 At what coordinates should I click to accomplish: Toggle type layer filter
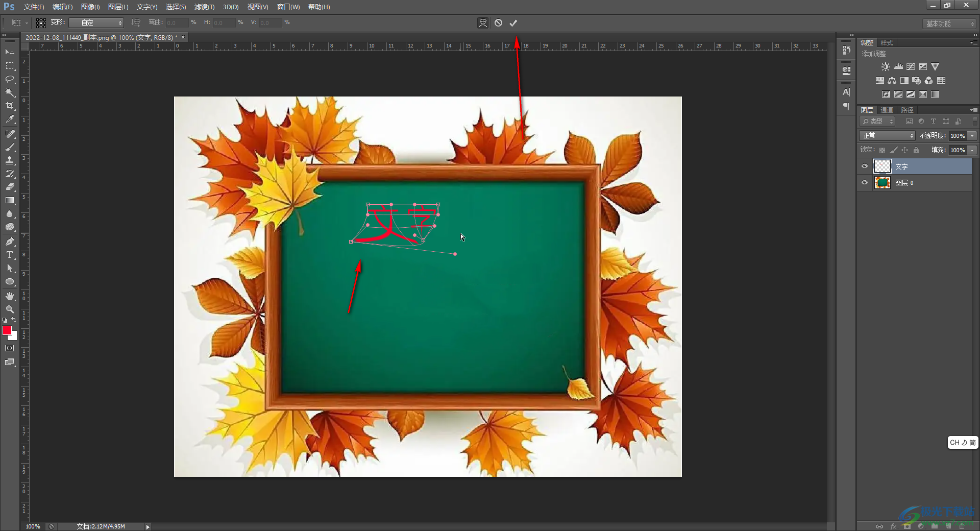(934, 122)
